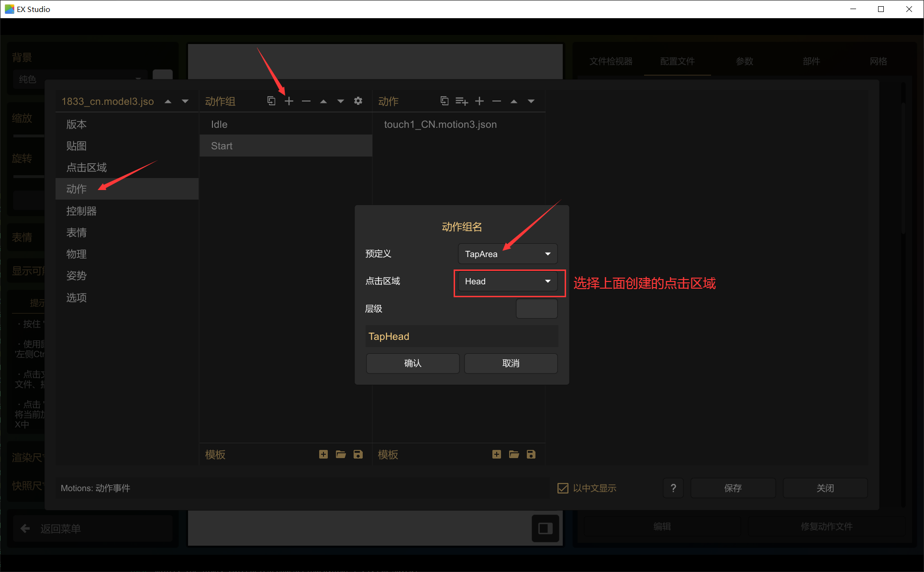
Task: Select touch1_CN.motion3.json motion
Action: click(459, 124)
